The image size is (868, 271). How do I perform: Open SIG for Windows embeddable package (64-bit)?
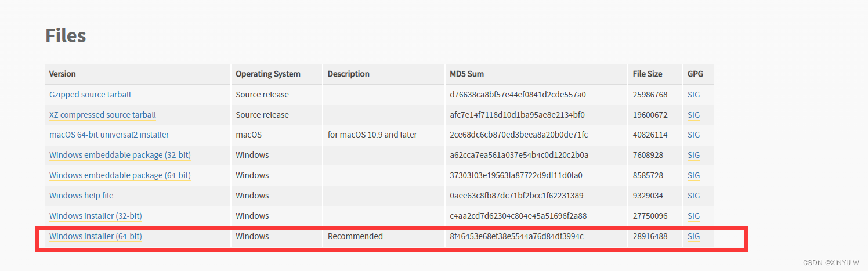693,175
